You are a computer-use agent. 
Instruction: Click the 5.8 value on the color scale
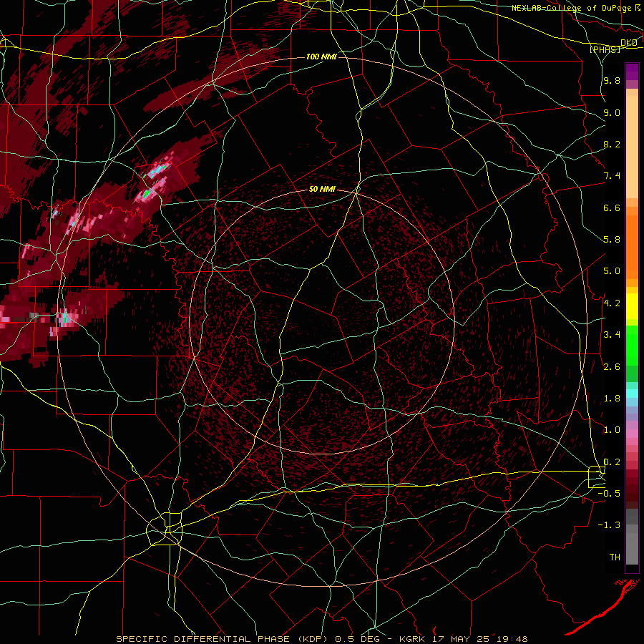(612, 240)
